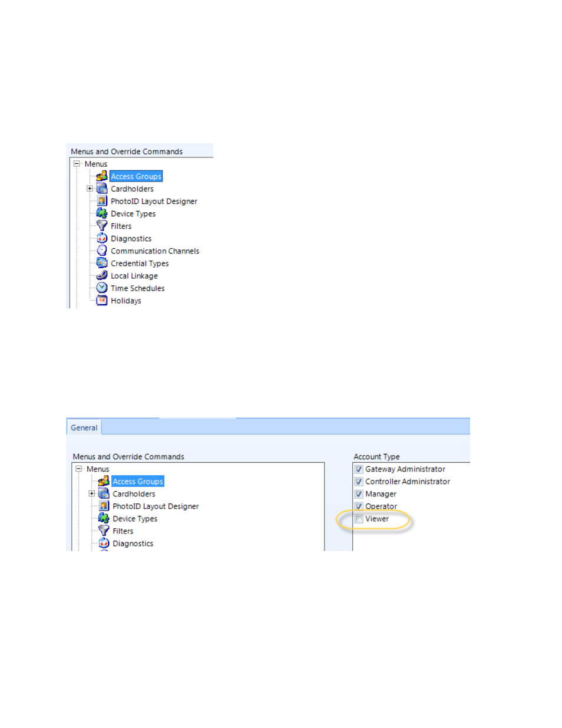Viewport: 562px width, 728px height.
Task: Select Device Types label in lower tree
Action: [135, 518]
